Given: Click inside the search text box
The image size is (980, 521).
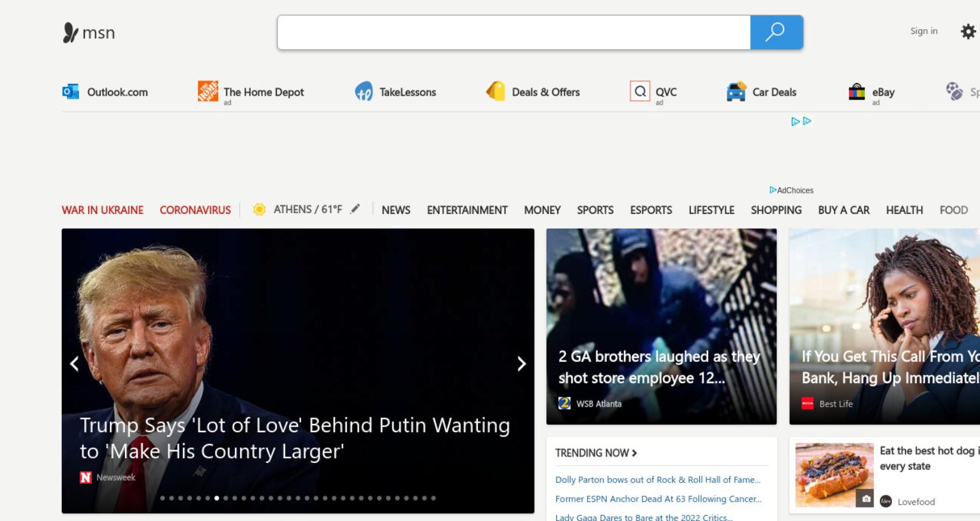Looking at the screenshot, I should point(514,33).
